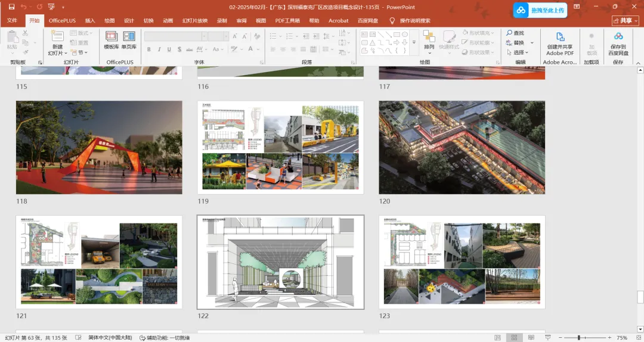Click the zoom slider in status bar
644x342 pixels.
[x=579, y=338]
